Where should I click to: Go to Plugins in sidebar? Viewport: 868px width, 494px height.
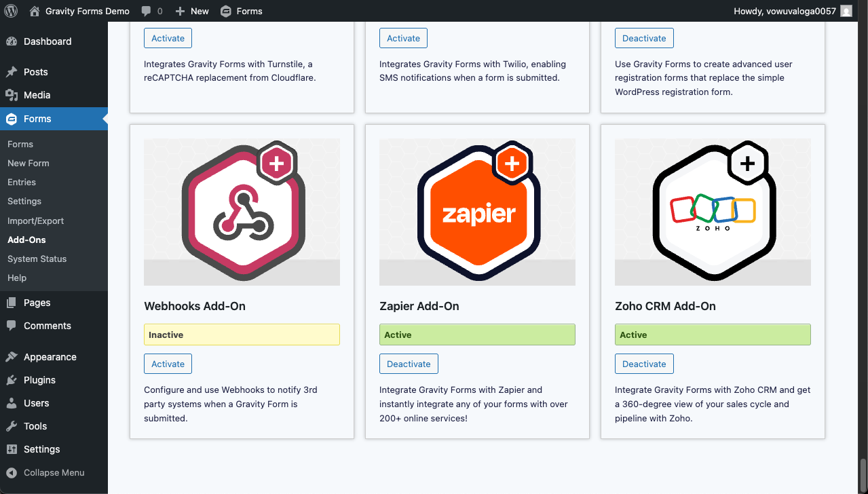pyautogui.click(x=39, y=380)
